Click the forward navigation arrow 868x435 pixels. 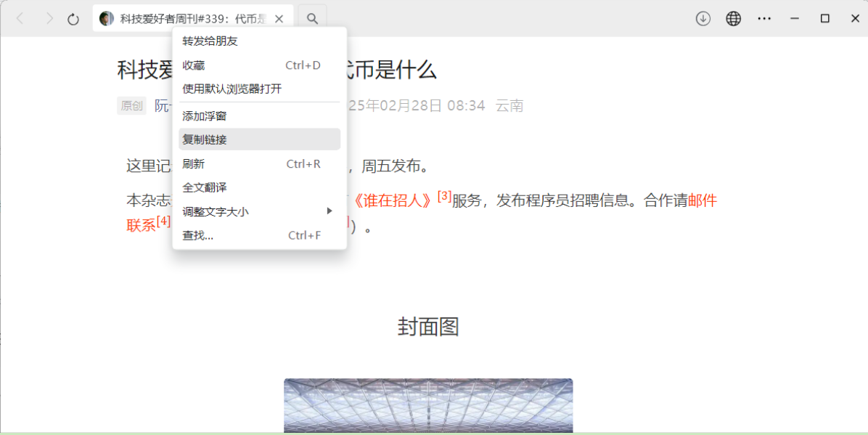pyautogui.click(x=49, y=19)
